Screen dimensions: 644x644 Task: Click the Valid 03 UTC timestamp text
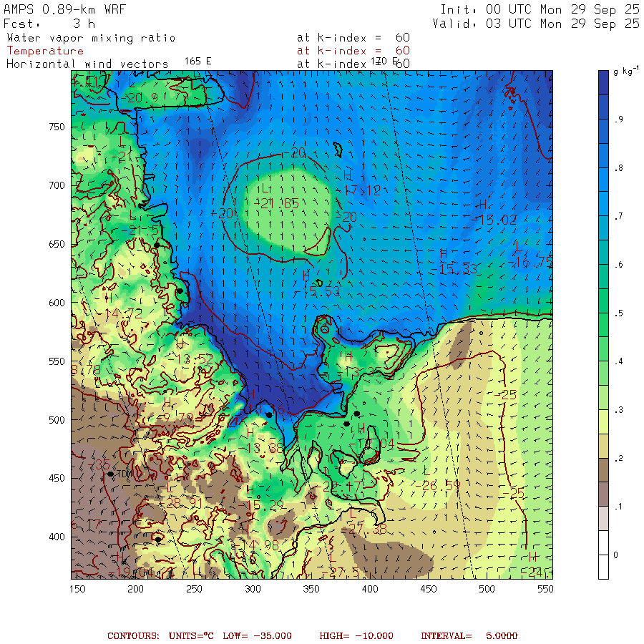[x=536, y=24]
